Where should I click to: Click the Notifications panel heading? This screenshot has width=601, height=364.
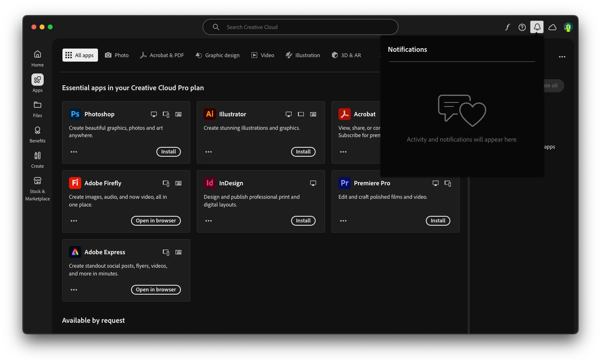coord(407,49)
